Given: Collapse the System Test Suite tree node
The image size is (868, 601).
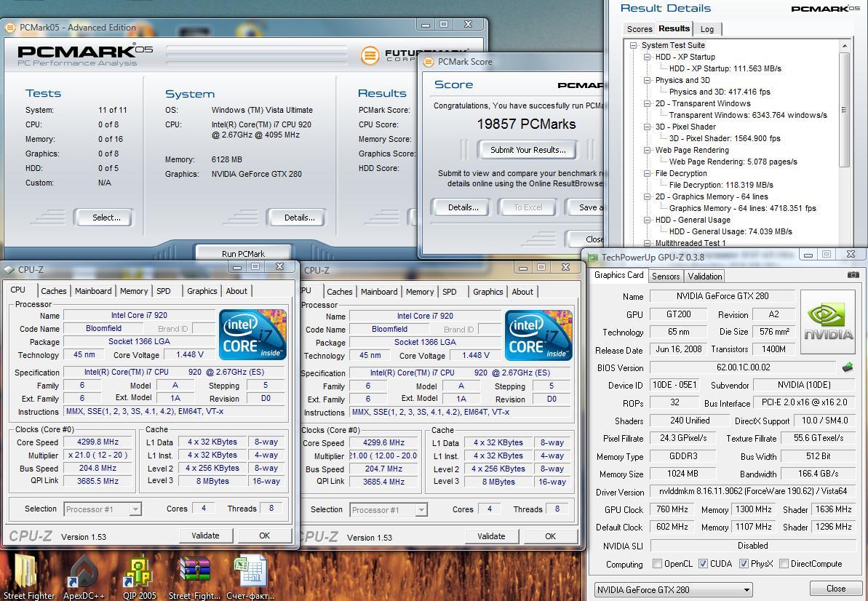Looking at the screenshot, I should (x=633, y=45).
